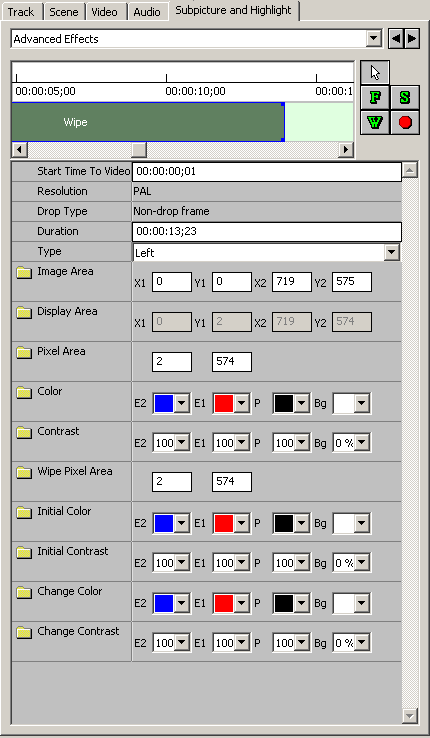This screenshot has width=430, height=738.
Task: Switch to the Audio tab
Action: coord(147,12)
